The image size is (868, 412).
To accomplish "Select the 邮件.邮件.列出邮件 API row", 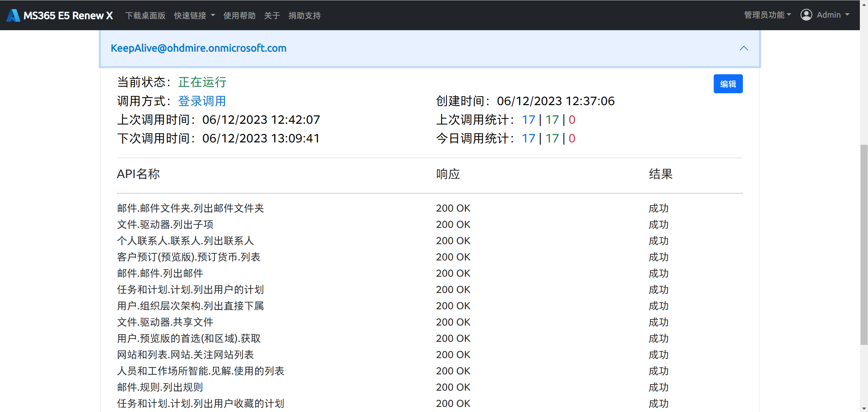I will click(160, 273).
